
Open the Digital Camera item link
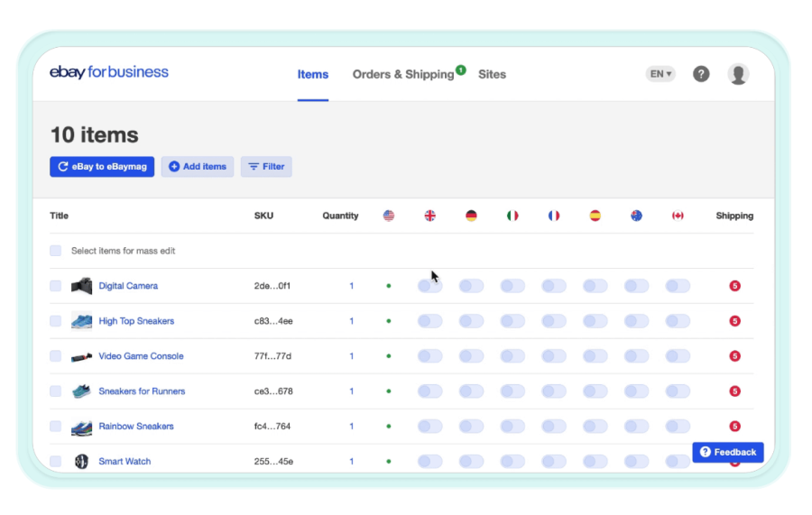128,286
